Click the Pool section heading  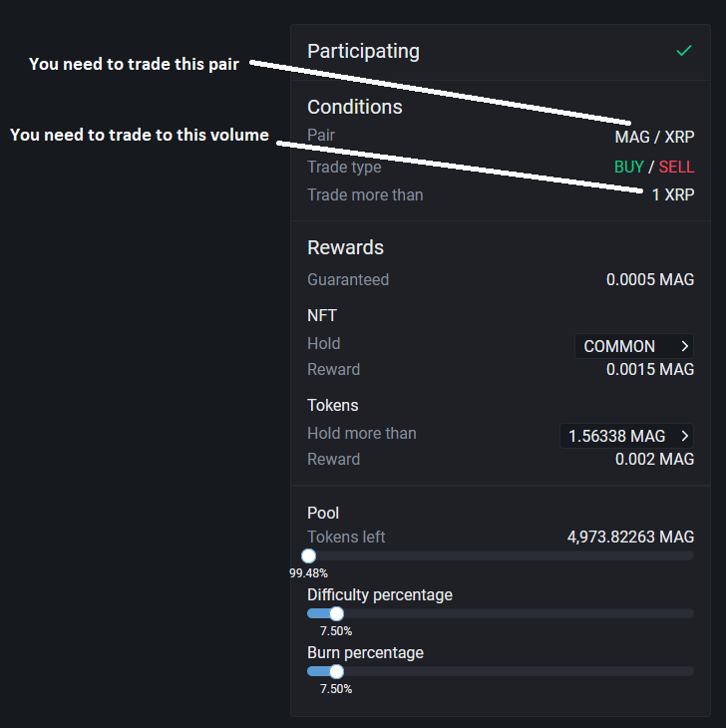[323, 513]
